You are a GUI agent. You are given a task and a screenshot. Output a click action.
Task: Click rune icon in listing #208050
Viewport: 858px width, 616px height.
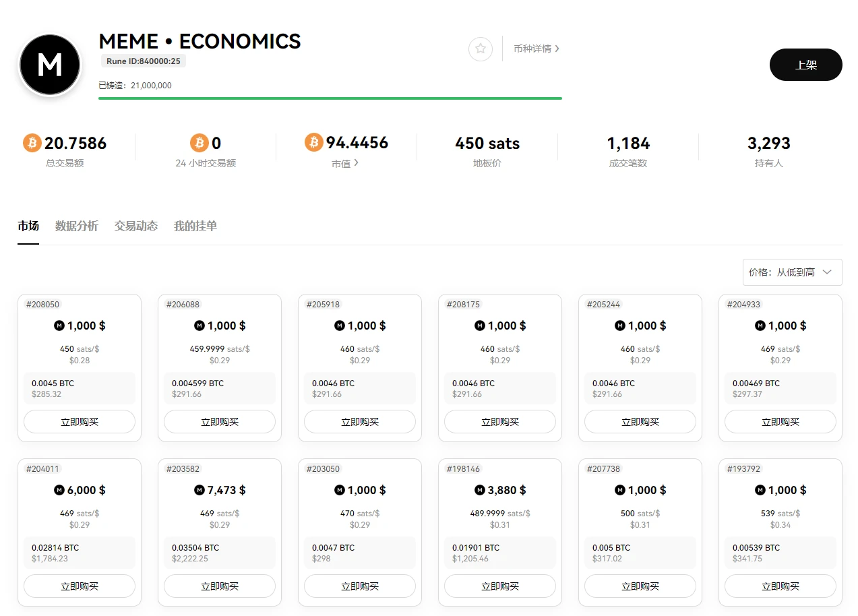click(x=59, y=326)
